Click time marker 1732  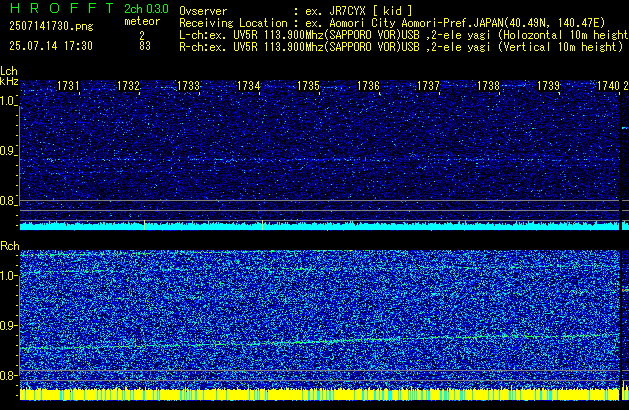(128, 86)
